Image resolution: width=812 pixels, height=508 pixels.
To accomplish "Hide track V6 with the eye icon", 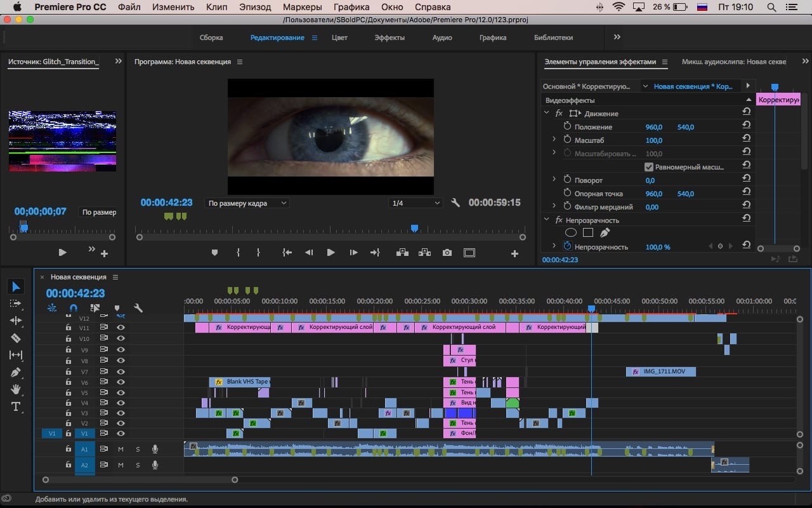I will click(x=121, y=382).
